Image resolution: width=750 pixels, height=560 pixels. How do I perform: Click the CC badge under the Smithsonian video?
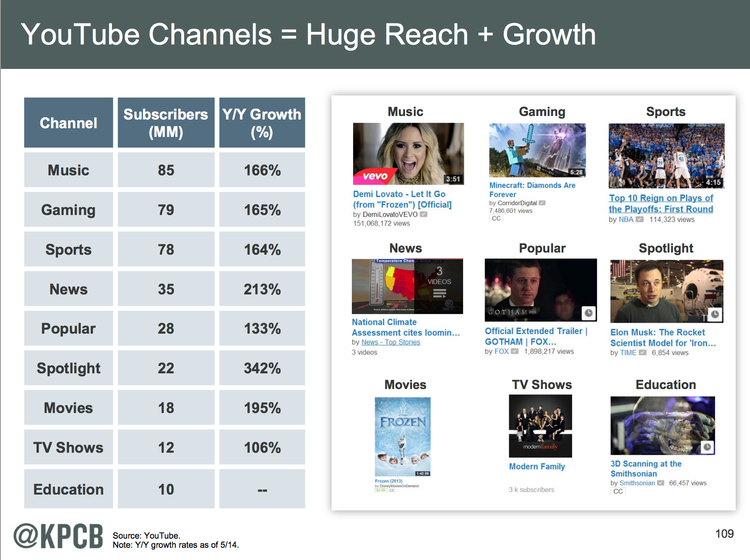[x=618, y=491]
